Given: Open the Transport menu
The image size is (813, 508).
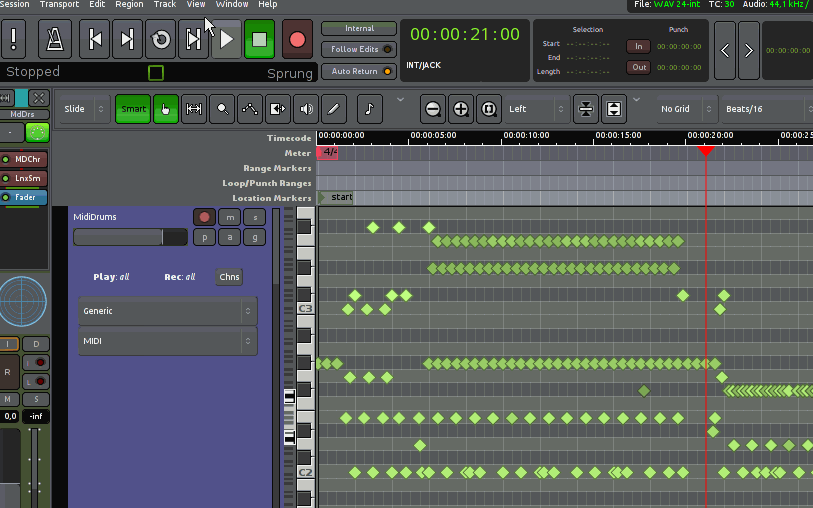Looking at the screenshot, I should click(x=60, y=5).
